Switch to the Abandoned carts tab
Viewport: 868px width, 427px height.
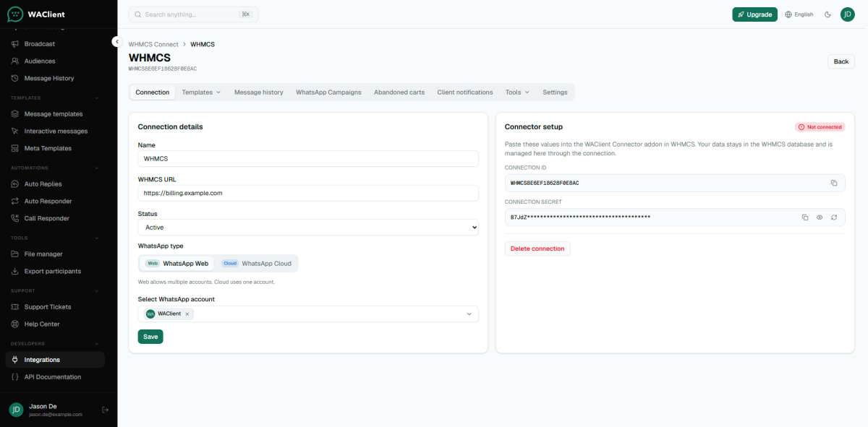pos(399,92)
